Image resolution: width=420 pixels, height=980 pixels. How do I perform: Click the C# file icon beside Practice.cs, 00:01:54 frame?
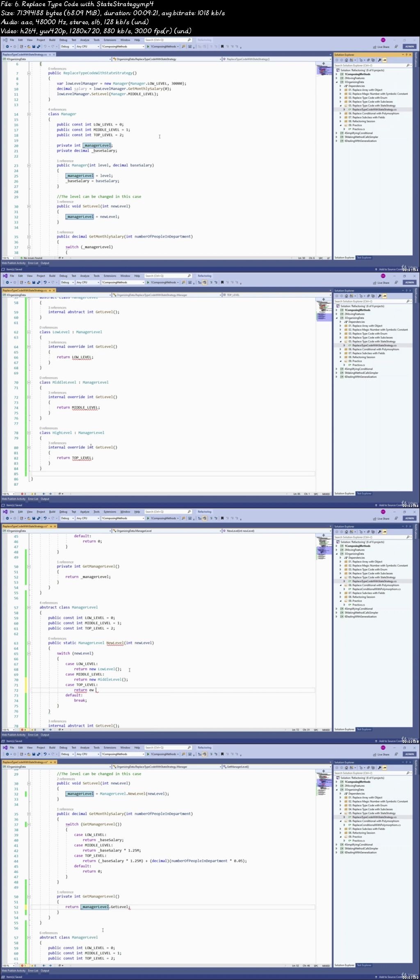(349, 129)
